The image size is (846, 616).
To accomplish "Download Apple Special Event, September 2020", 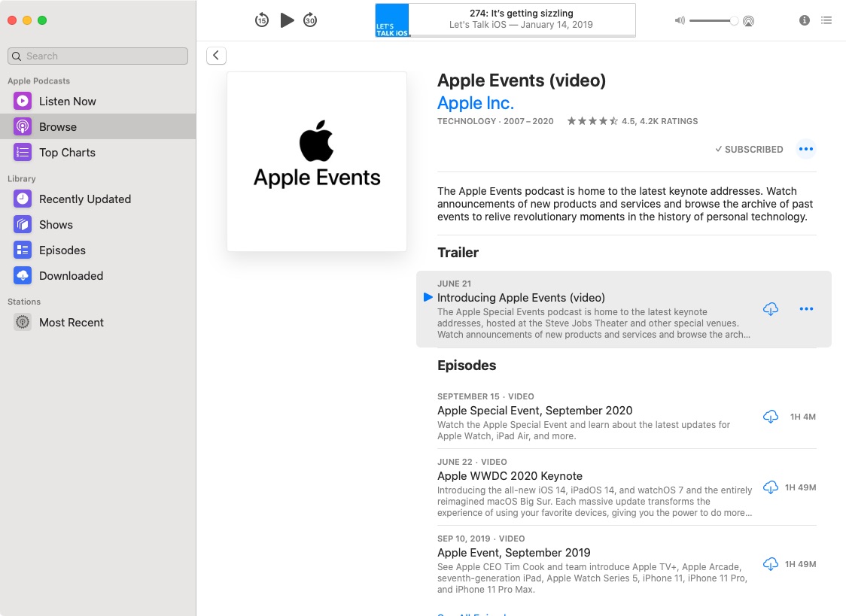I will click(771, 417).
